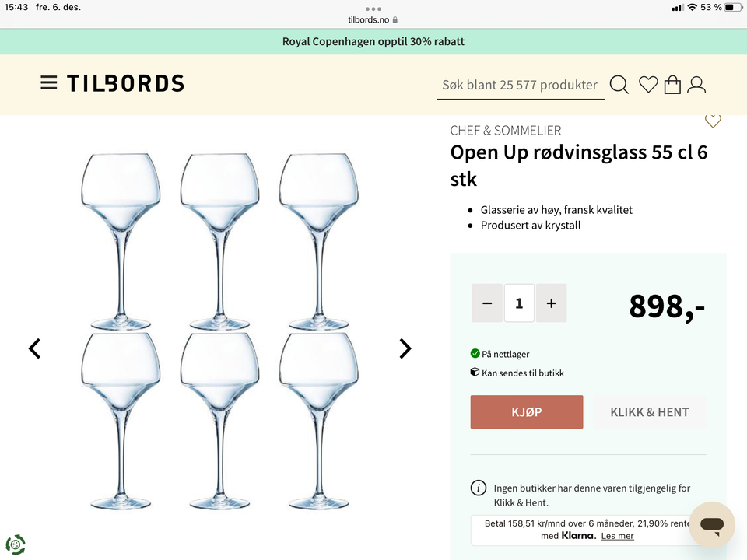Click the product search field
This screenshot has height=560, width=747.
520,85
